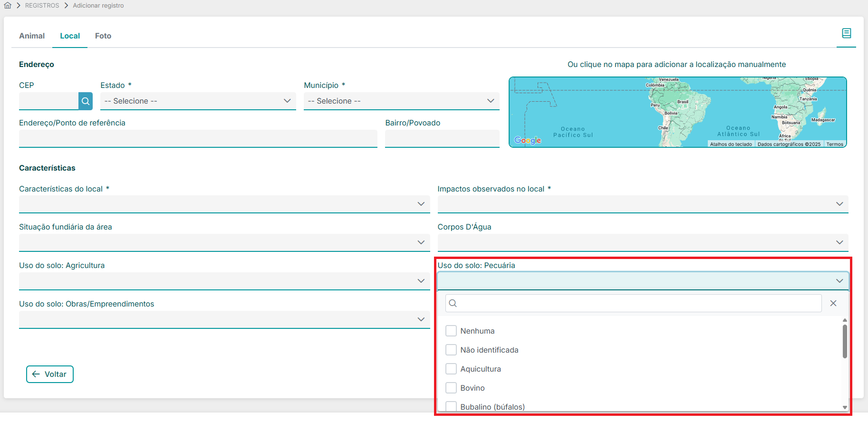The width and height of the screenshot is (868, 422).
Task: Expand the Município select box
Action: pyautogui.click(x=401, y=101)
